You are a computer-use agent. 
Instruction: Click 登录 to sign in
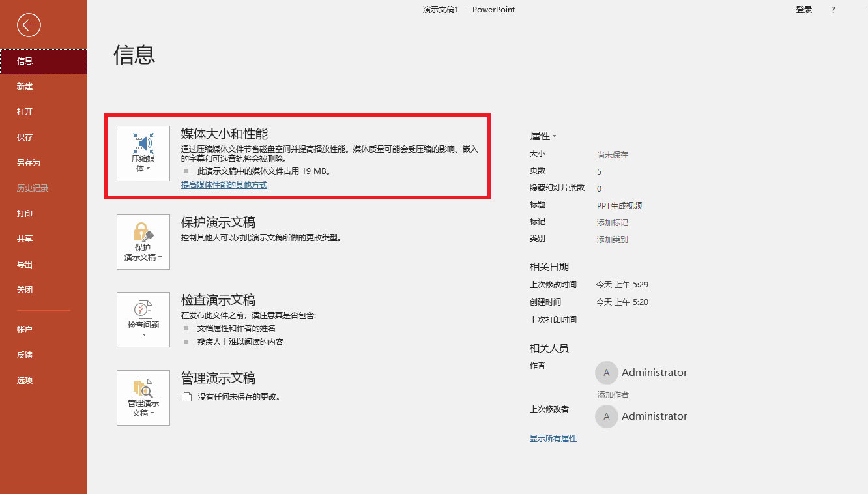[x=804, y=10]
